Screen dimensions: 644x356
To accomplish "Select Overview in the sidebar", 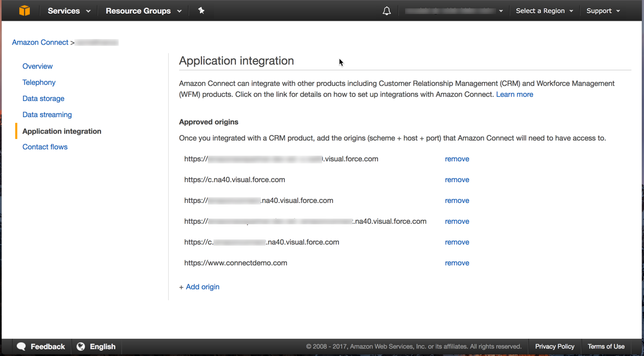I will coord(37,66).
